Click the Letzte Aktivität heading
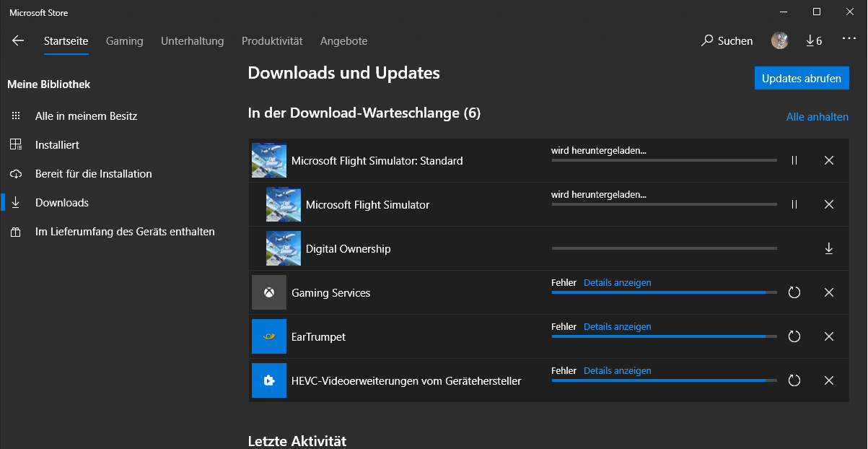The height and width of the screenshot is (449, 868). pyautogui.click(x=297, y=440)
